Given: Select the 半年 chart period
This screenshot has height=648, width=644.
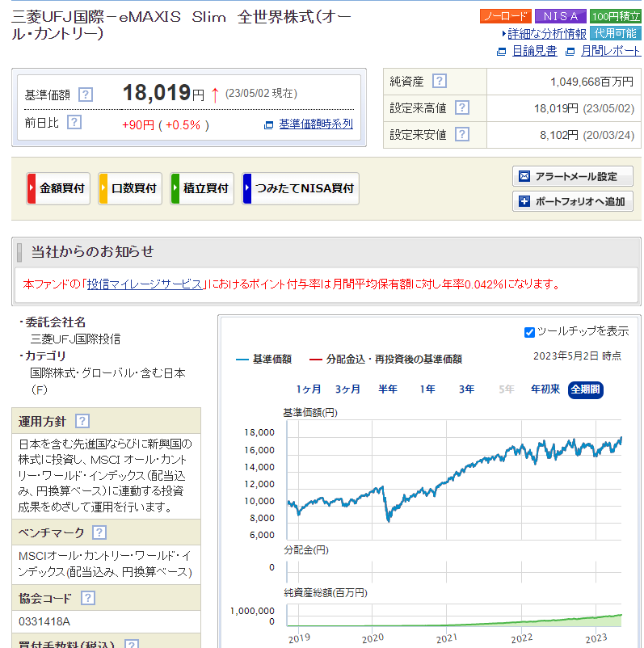Looking at the screenshot, I should (388, 389).
